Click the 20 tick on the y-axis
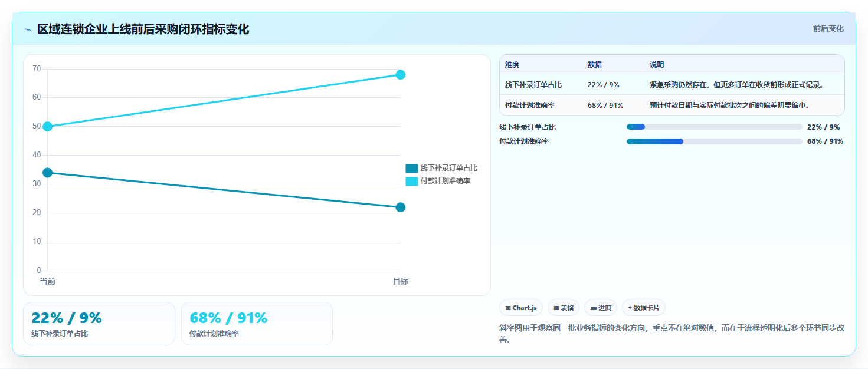 (x=37, y=213)
